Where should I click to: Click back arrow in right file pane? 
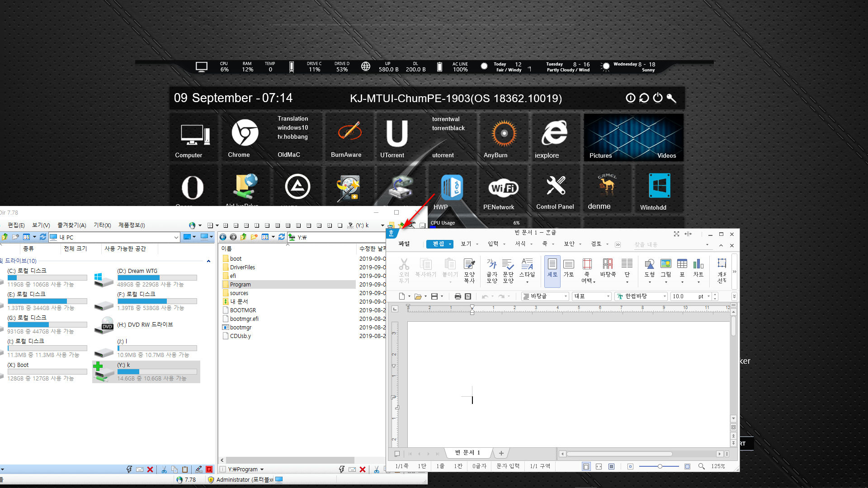coord(222,237)
